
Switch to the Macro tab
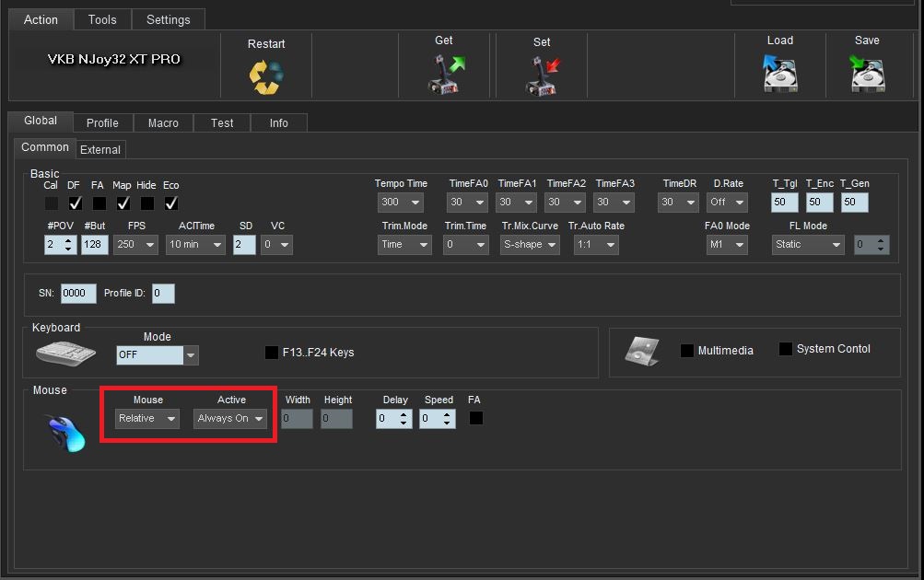tap(163, 122)
